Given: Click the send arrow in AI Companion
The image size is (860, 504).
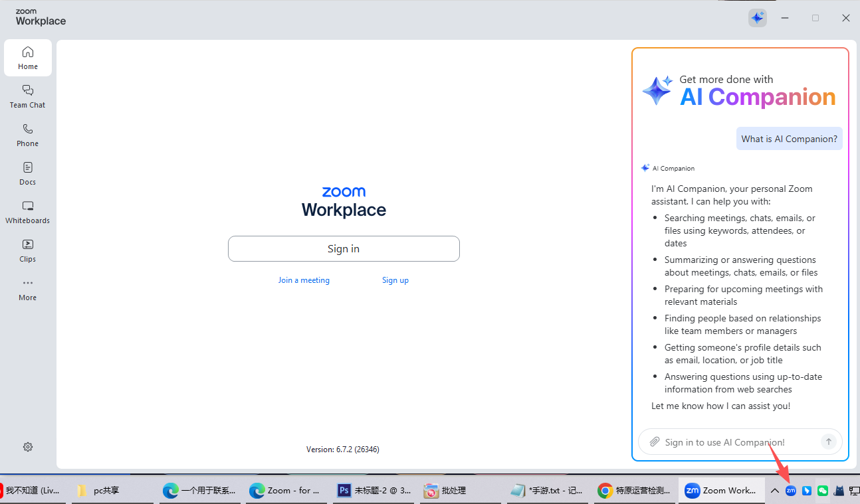Looking at the screenshot, I should [828, 442].
